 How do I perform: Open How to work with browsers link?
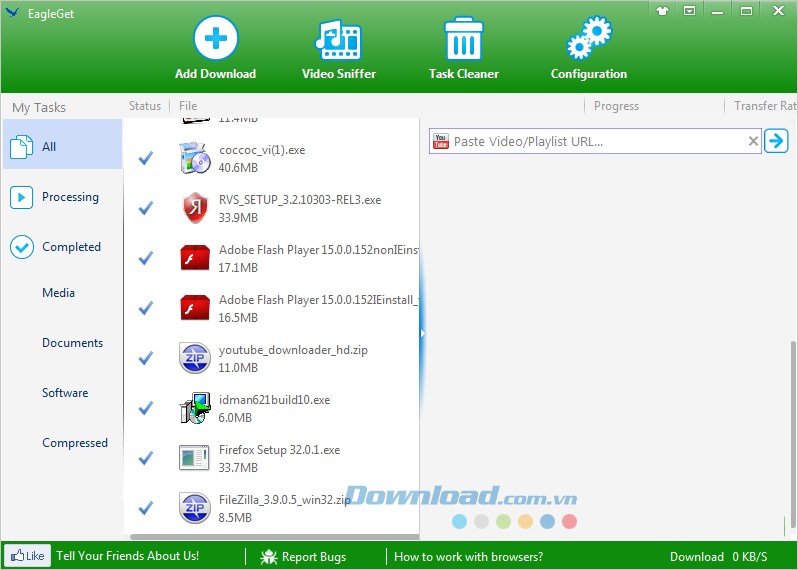pyautogui.click(x=468, y=557)
